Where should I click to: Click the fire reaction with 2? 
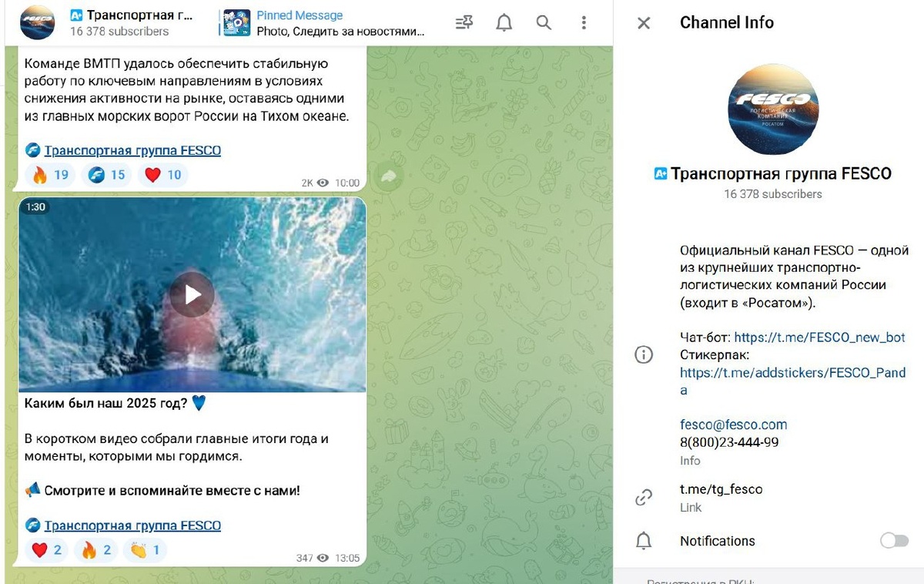[97, 550]
